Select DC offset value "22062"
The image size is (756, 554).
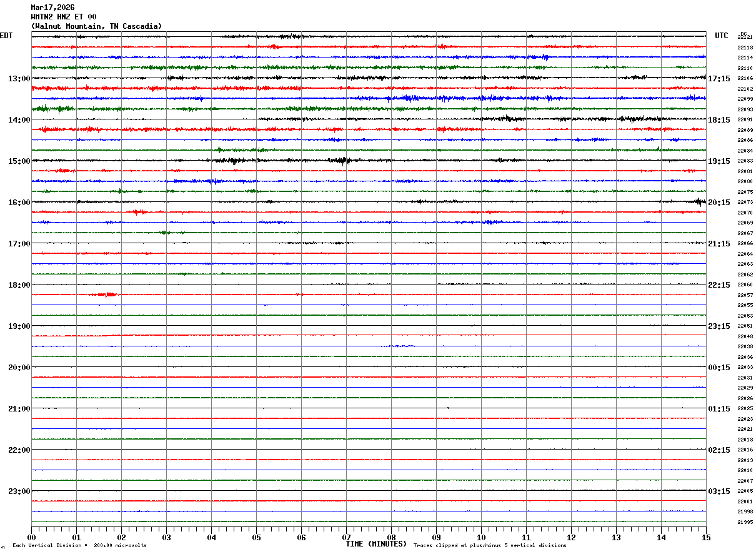(745, 274)
